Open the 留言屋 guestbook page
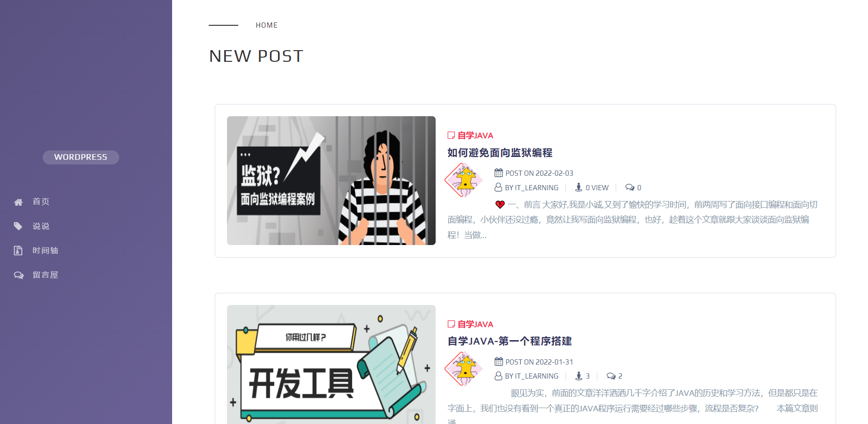The image size is (868, 424). [x=45, y=275]
